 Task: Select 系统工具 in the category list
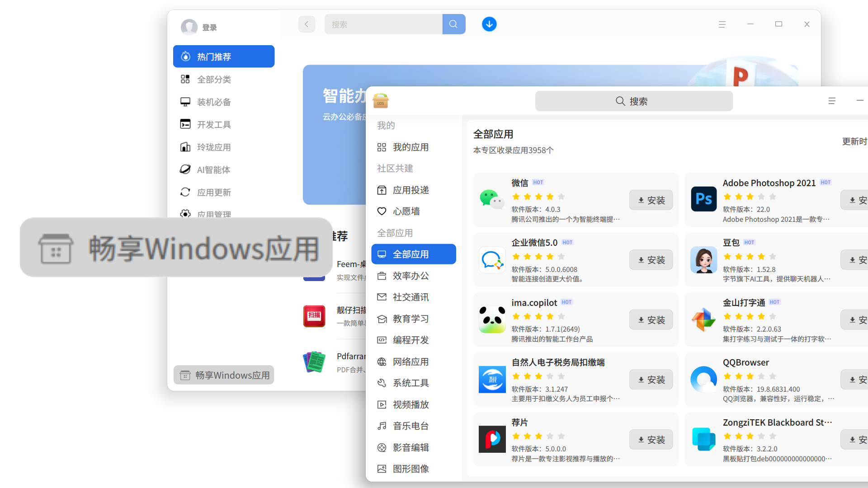410,383
